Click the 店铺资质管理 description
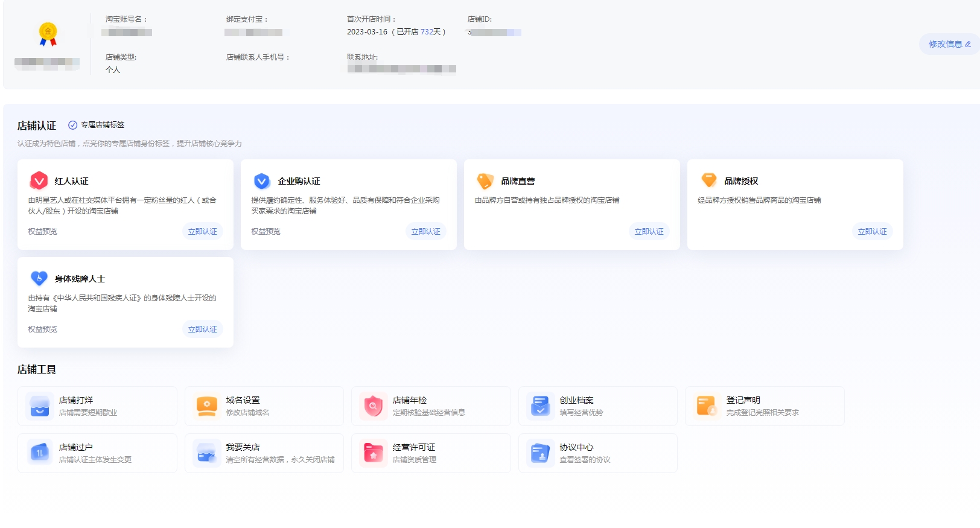The width and height of the screenshot is (980, 528). tap(415, 460)
